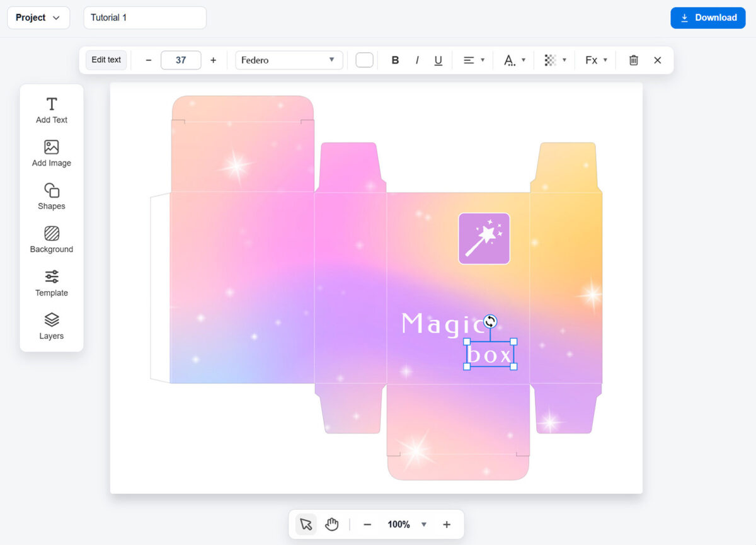Open the 100% zoom level dropdown
This screenshot has height=545, width=756.
tap(407, 524)
